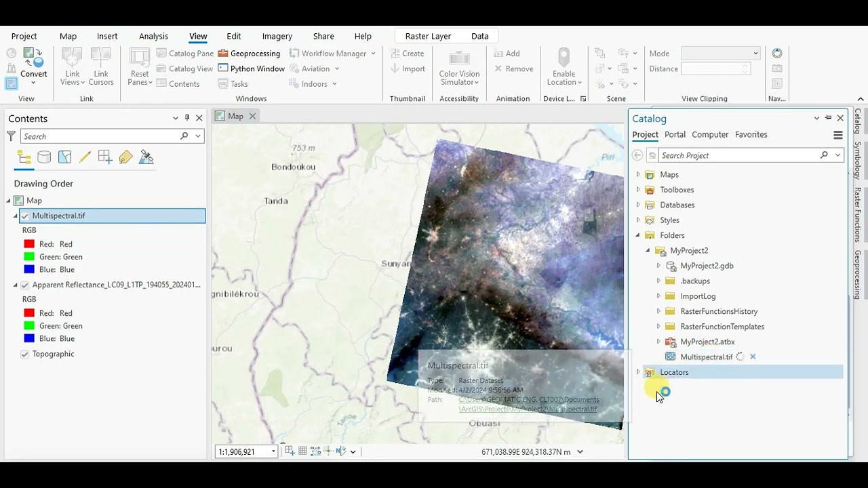Click the Link Cursors button

[x=101, y=66]
